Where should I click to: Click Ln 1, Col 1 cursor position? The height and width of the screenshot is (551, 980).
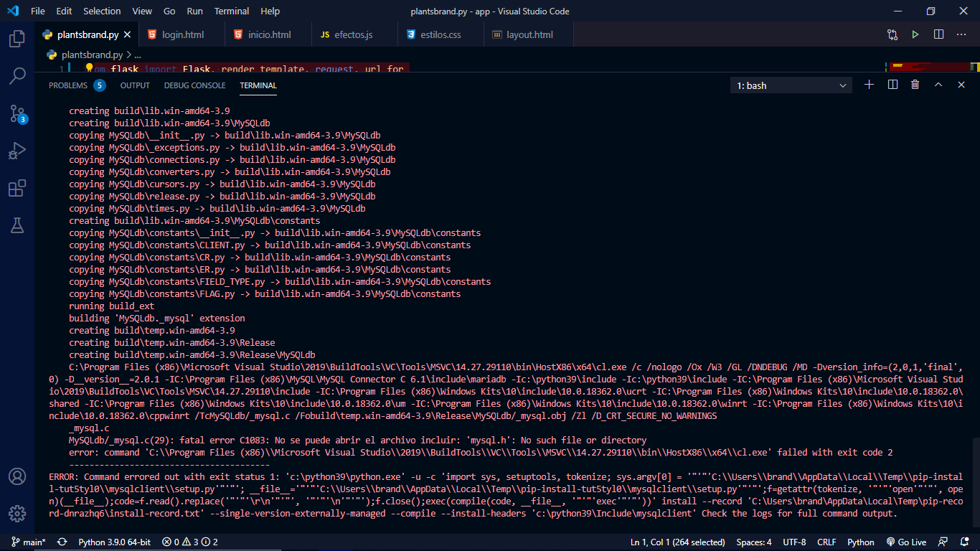point(678,542)
